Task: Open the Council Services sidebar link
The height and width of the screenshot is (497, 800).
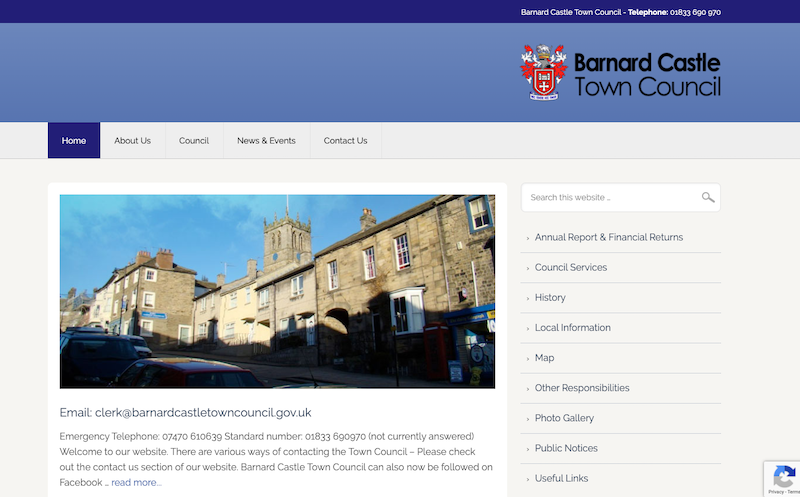Action: 570,268
